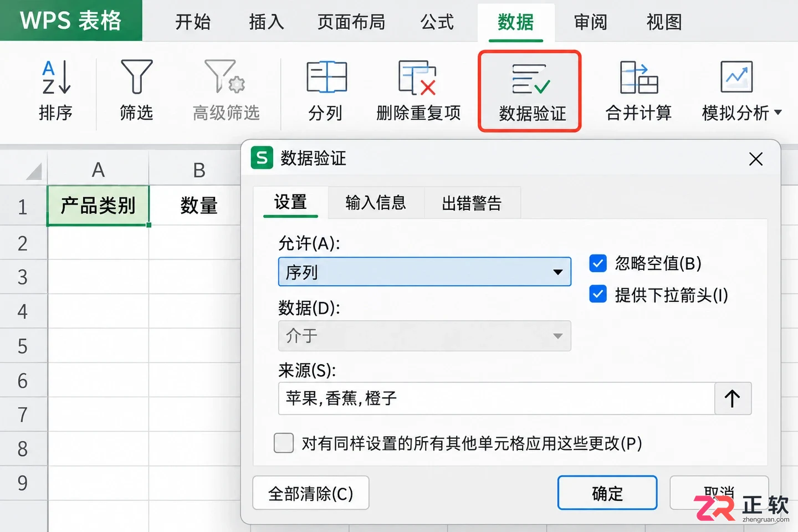The width and height of the screenshot is (798, 532).
Task: Open the 允许 dropdown showing 序列
Action: click(x=424, y=272)
